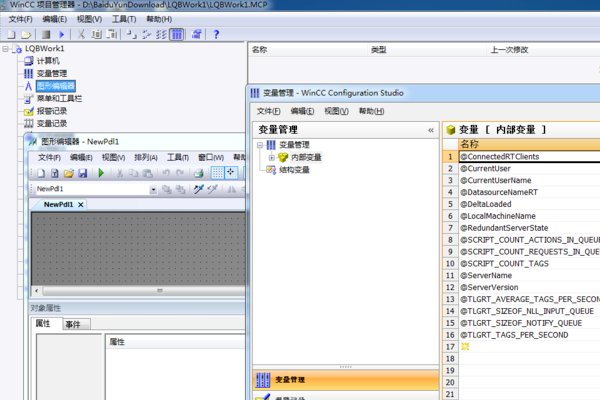Open 编辑(E) menu in Configuration Studio
Screen dimensions: 600x400
tap(302, 111)
